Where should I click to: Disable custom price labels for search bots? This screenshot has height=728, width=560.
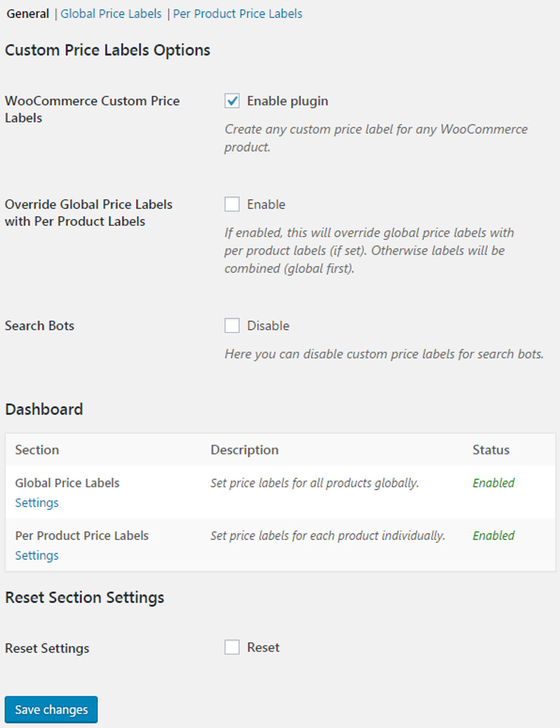tap(232, 325)
